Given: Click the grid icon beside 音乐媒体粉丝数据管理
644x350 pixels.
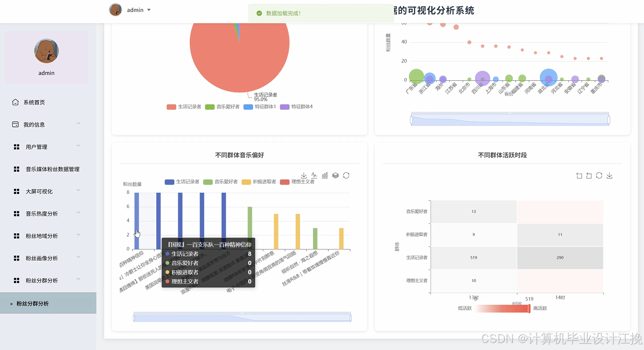Looking at the screenshot, I should 17,169.
